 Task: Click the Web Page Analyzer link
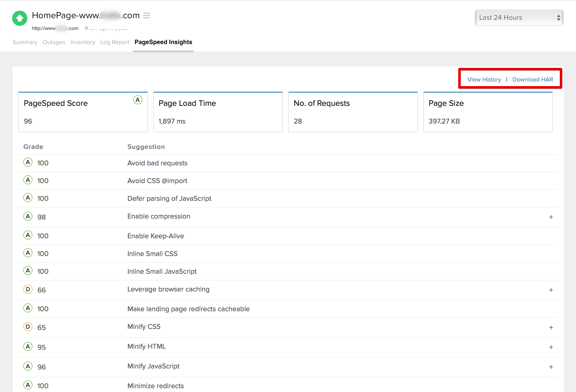pos(107,28)
